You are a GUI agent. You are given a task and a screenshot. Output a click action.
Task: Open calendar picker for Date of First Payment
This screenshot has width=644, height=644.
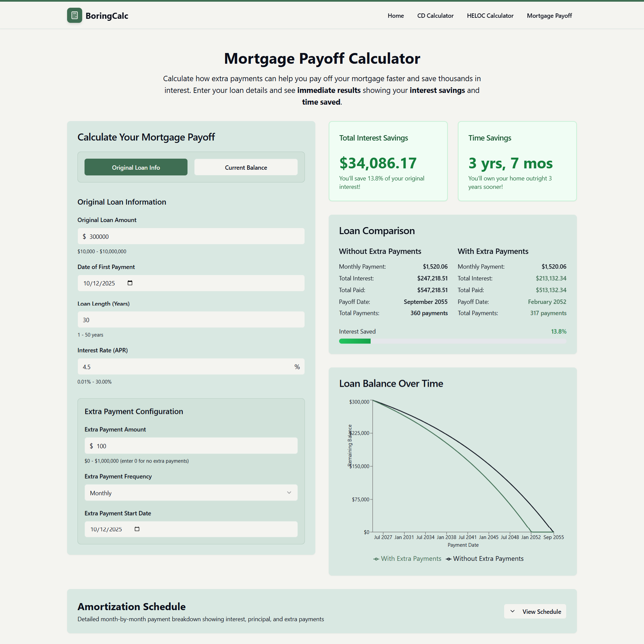tap(130, 283)
